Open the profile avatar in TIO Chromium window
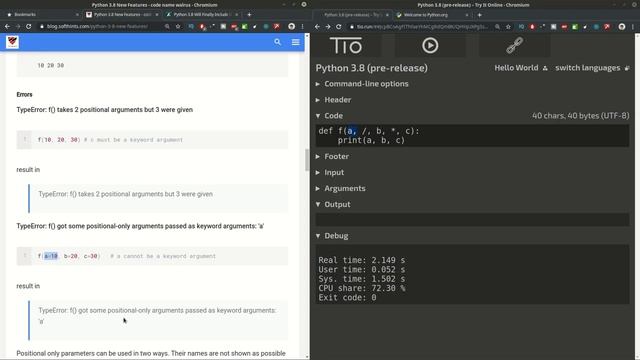 [622, 27]
